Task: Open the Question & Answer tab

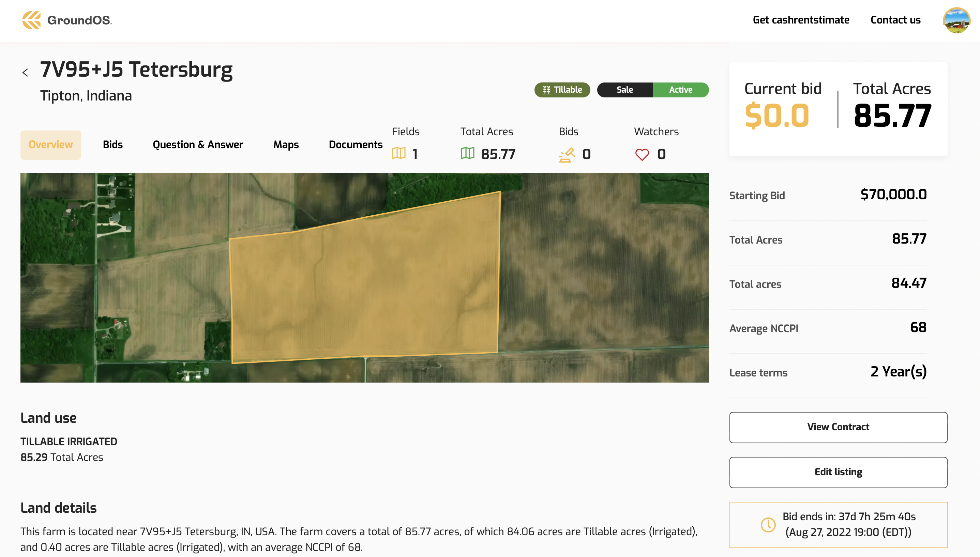Action: click(197, 144)
